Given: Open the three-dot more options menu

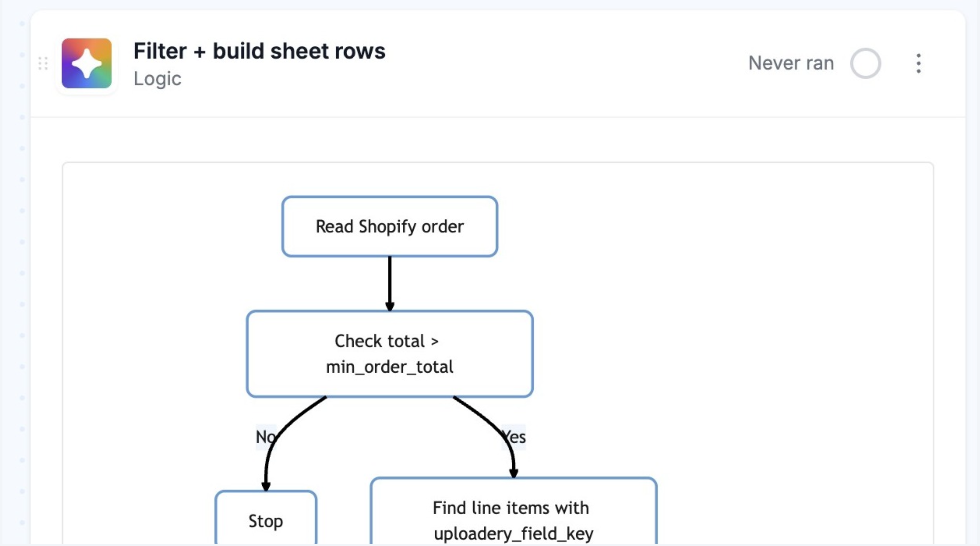Looking at the screenshot, I should pos(918,63).
